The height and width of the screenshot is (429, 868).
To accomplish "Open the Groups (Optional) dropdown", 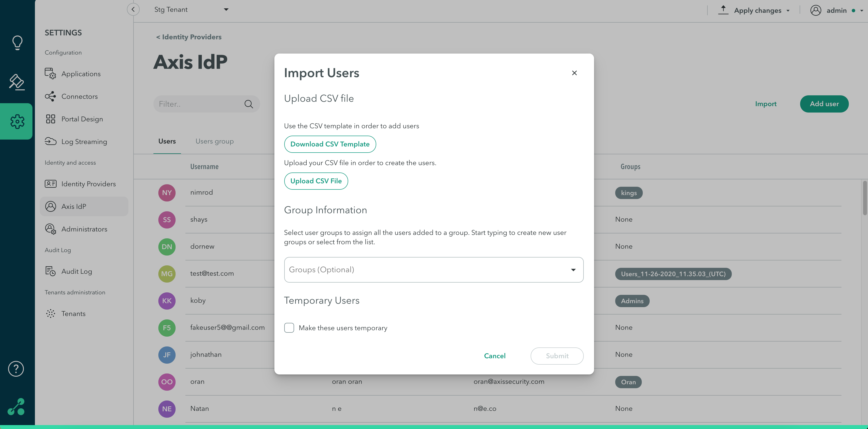I will [x=434, y=270].
